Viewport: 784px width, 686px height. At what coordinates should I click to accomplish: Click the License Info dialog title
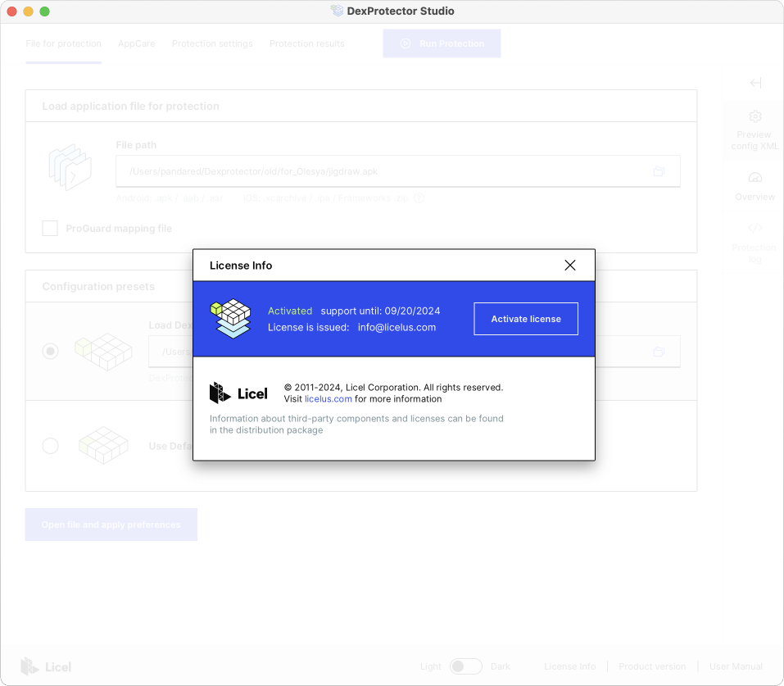pyautogui.click(x=241, y=266)
